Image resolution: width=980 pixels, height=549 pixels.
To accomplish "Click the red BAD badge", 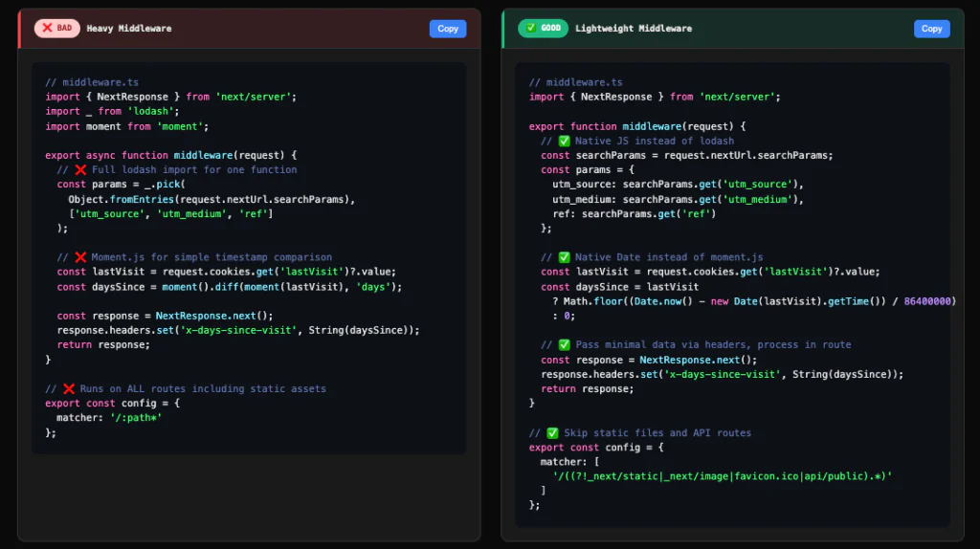I will click(56, 28).
